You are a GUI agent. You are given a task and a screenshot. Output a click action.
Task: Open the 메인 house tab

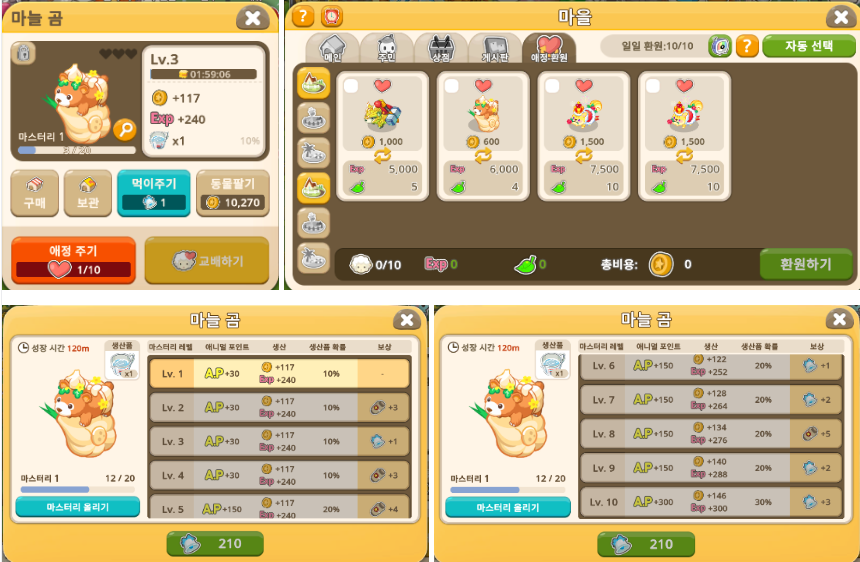332,48
